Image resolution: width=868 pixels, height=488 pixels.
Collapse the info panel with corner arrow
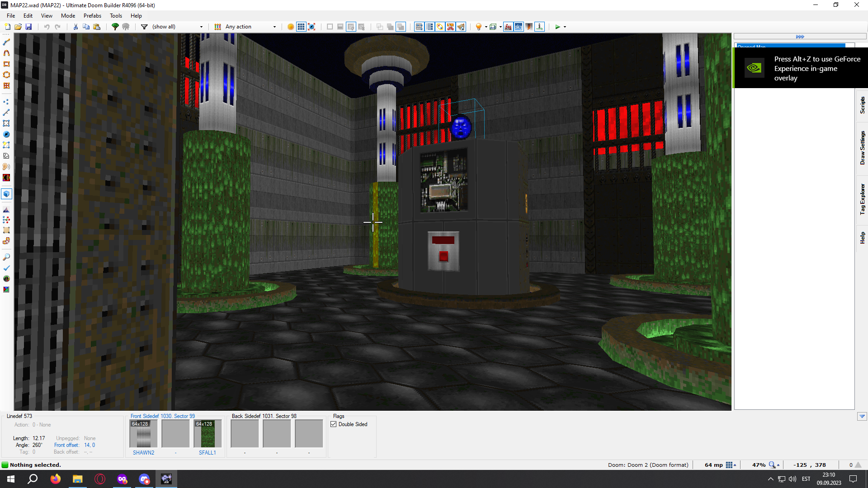(862, 416)
